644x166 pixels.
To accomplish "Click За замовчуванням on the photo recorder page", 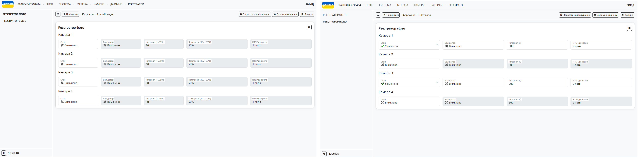I will (285, 14).
